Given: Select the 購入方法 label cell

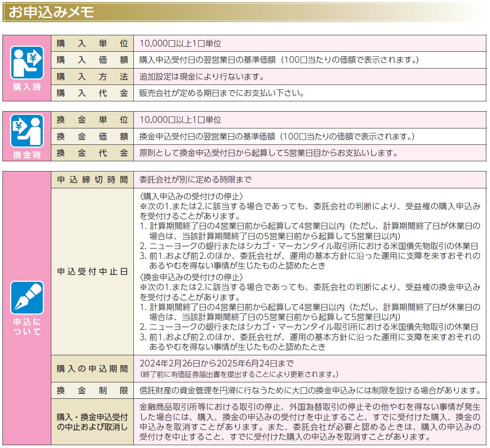Looking at the screenshot, I should (92, 77).
